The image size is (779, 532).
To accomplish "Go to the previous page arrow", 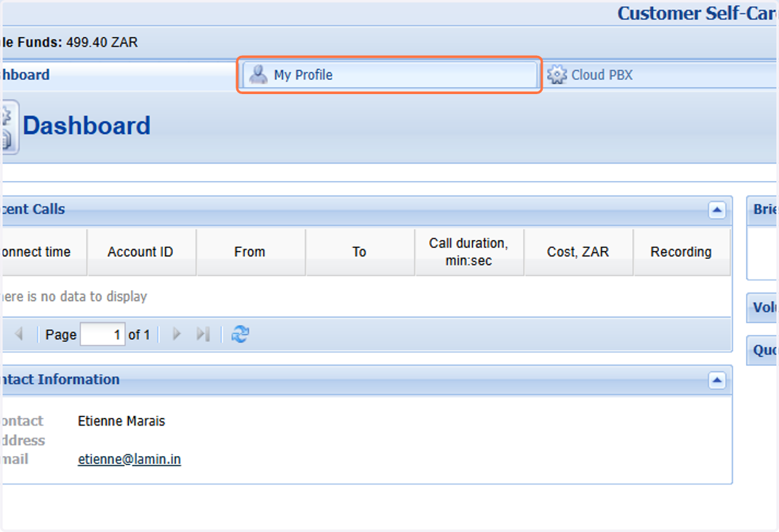I will pyautogui.click(x=19, y=334).
